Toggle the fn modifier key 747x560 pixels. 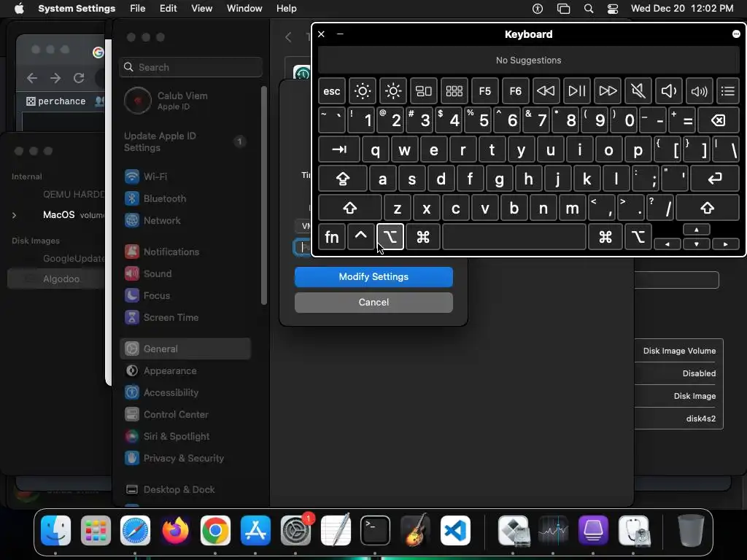332,237
